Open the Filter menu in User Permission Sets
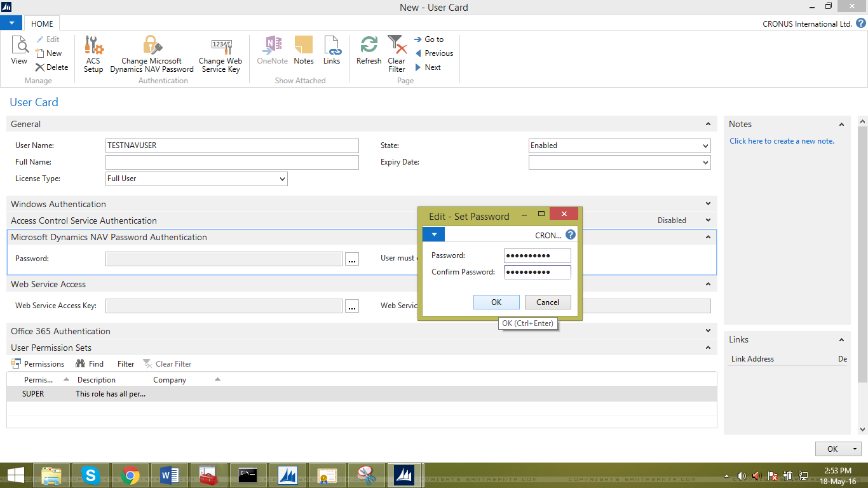 tap(125, 363)
